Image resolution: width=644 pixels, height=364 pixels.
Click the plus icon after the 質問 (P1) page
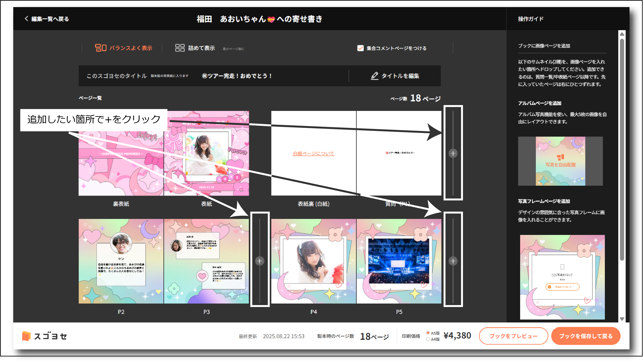click(x=453, y=153)
